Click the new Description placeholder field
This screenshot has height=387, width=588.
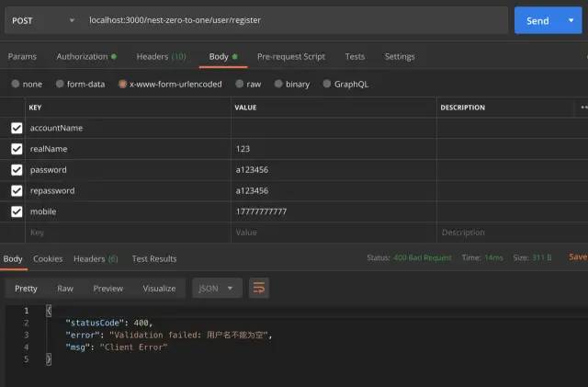[513, 233]
